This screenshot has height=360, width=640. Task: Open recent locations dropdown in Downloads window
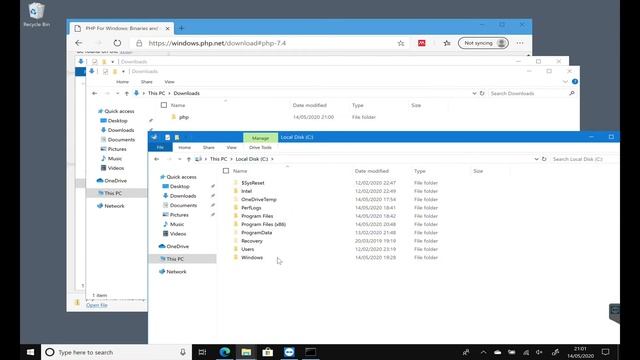118,93
